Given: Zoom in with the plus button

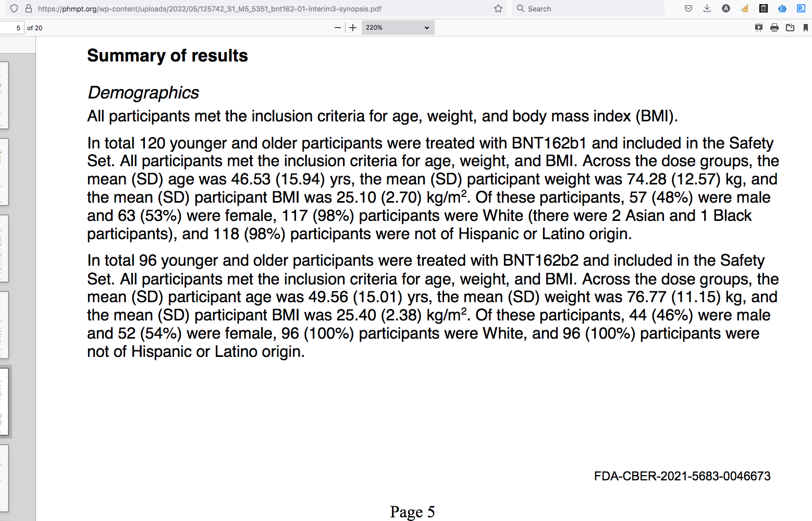Looking at the screenshot, I should (353, 28).
